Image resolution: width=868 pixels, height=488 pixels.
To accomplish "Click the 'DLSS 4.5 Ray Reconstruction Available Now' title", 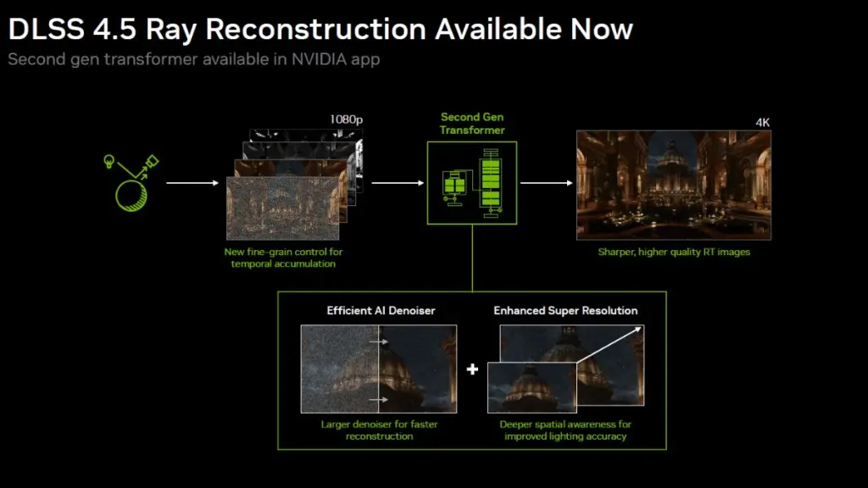I will 320,30.
